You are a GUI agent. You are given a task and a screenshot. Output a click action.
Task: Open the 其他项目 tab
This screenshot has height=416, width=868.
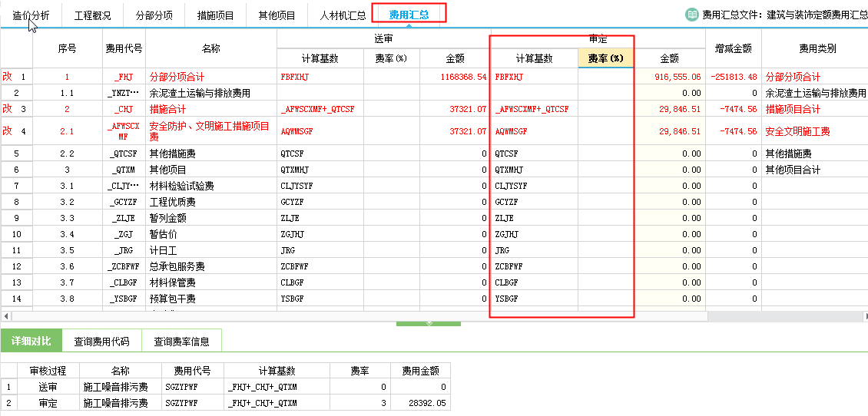[277, 15]
